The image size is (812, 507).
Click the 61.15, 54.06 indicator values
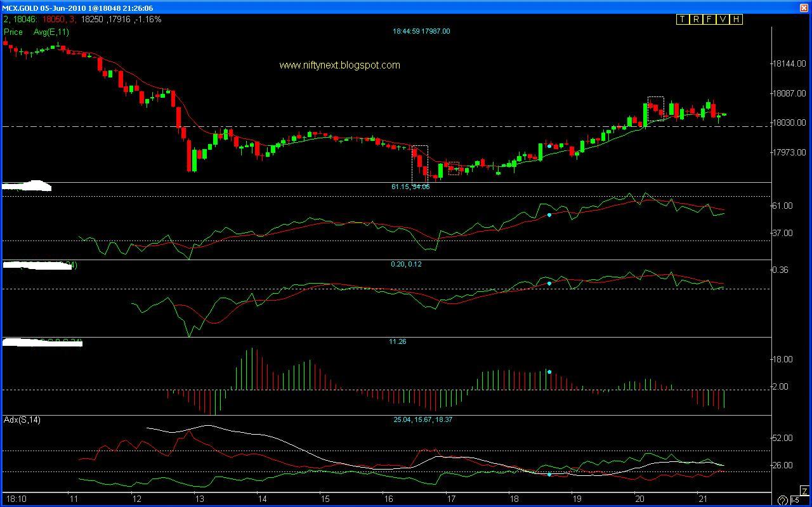[410, 187]
